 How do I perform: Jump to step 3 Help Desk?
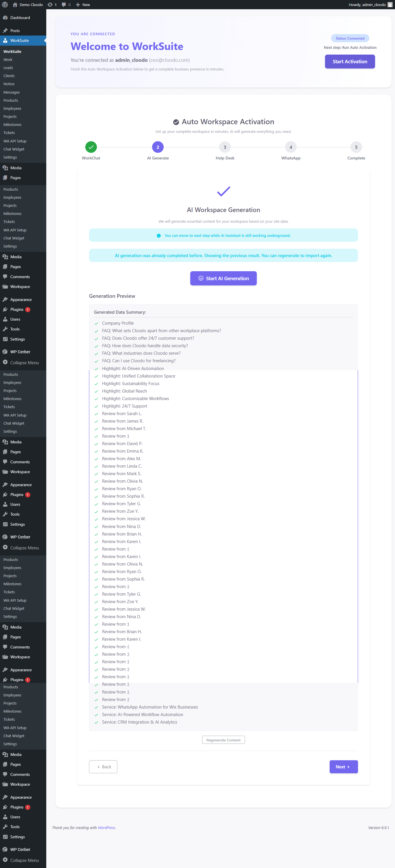point(225,147)
